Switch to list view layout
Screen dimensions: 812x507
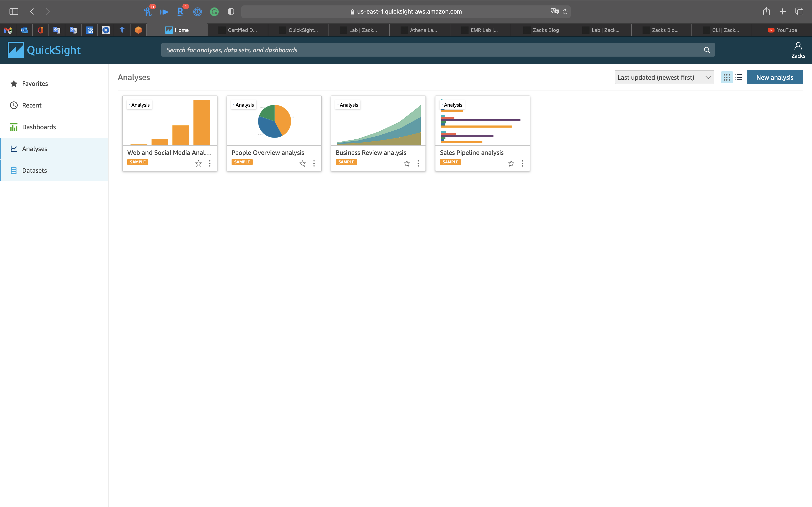(739, 77)
